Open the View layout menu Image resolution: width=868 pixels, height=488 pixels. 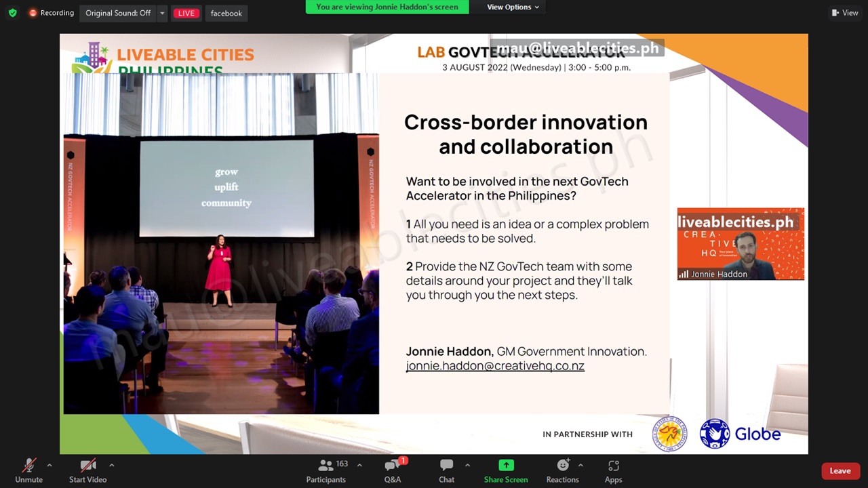point(845,13)
